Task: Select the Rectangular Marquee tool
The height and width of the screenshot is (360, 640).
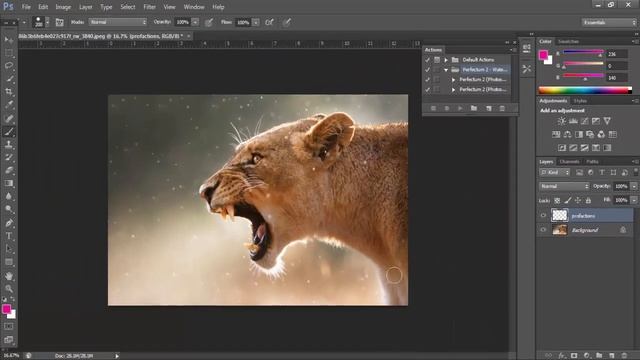Action: pyautogui.click(x=9, y=53)
